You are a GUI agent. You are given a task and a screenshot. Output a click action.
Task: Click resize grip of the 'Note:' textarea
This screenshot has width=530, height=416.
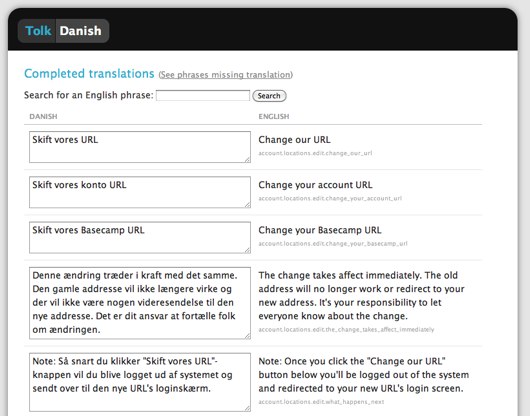point(247,408)
